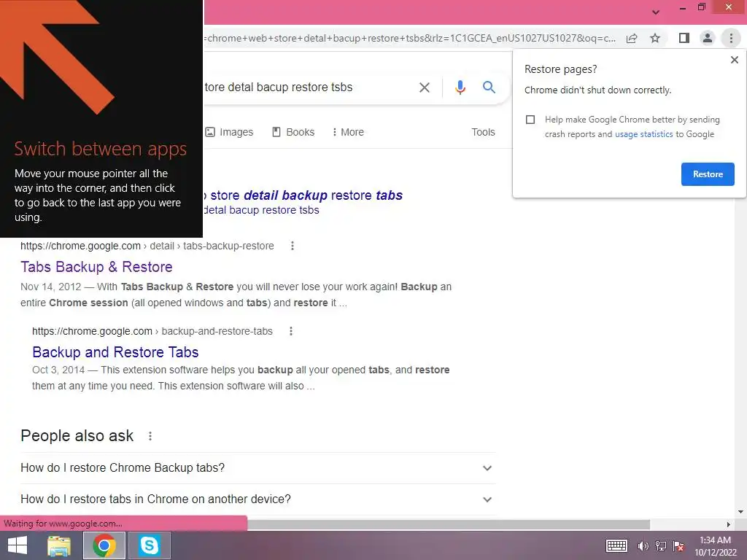Switch to the Books results tab
This screenshot has height=560, width=747.
[293, 132]
